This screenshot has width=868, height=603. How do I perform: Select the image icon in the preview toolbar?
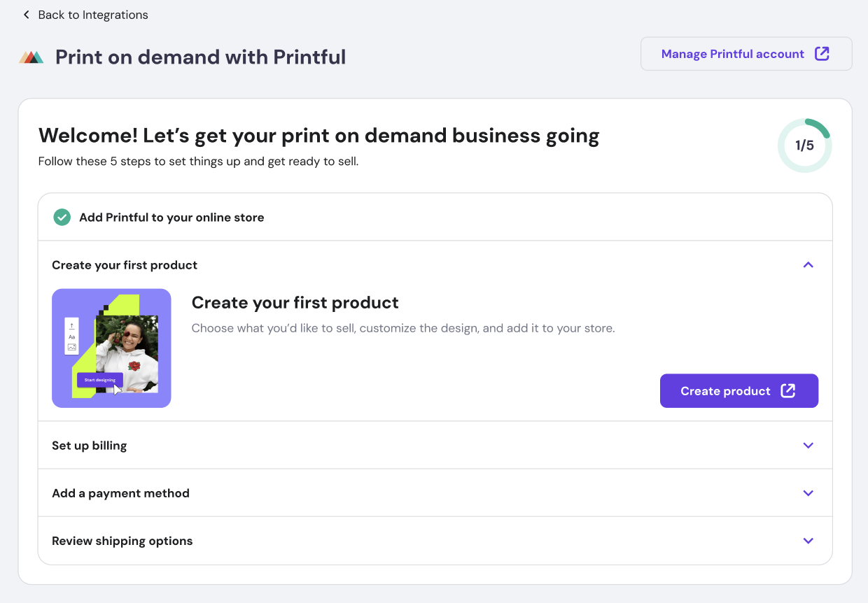tap(71, 348)
